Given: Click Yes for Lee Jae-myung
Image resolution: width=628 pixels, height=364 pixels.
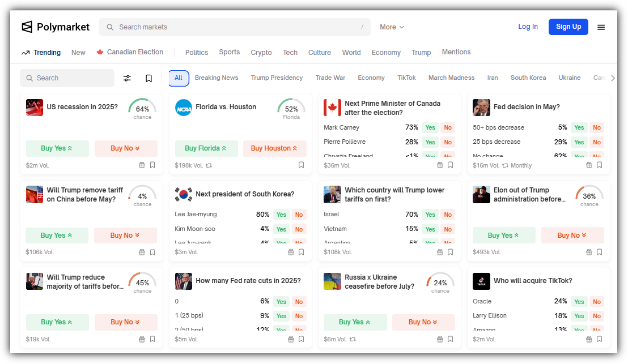Looking at the screenshot, I should click(281, 215).
